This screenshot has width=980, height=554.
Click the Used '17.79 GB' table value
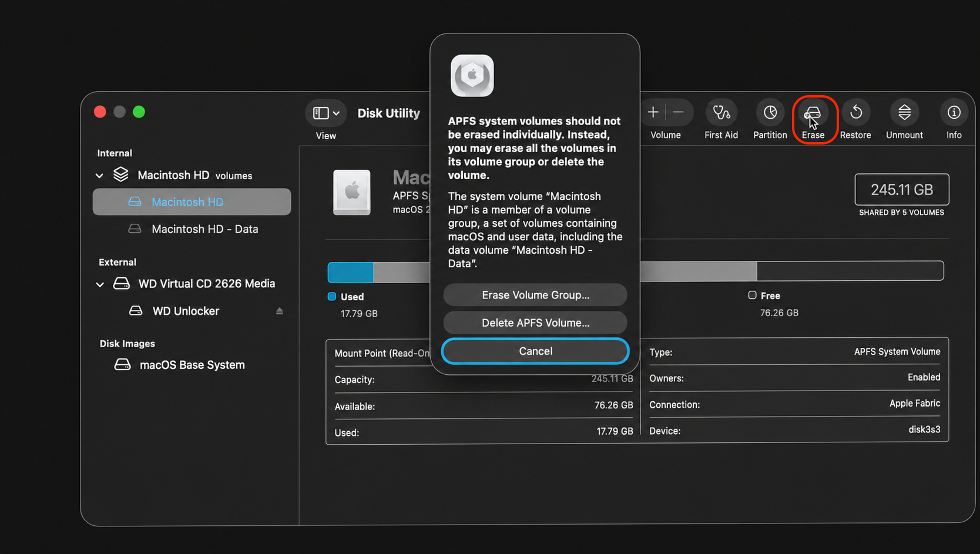615,431
